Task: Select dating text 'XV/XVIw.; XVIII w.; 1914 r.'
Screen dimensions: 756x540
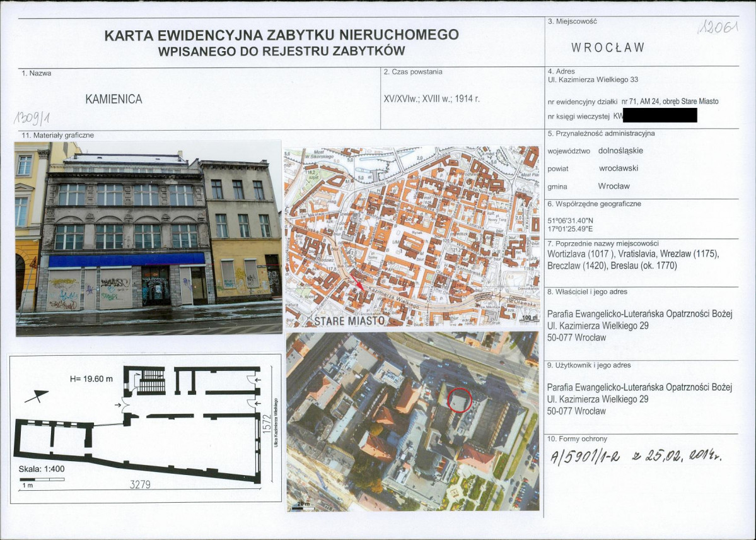Action: coord(431,99)
